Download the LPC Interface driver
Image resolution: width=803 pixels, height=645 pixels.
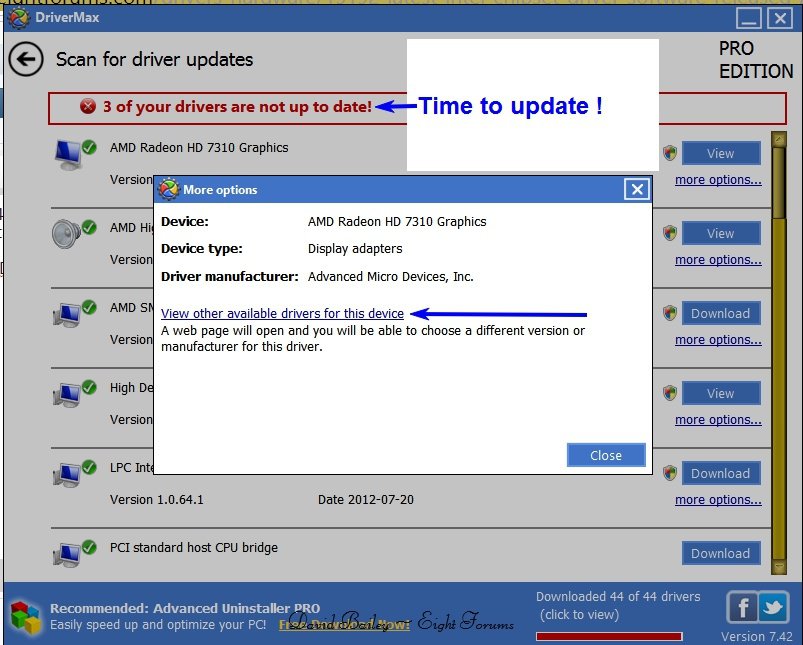[720, 473]
